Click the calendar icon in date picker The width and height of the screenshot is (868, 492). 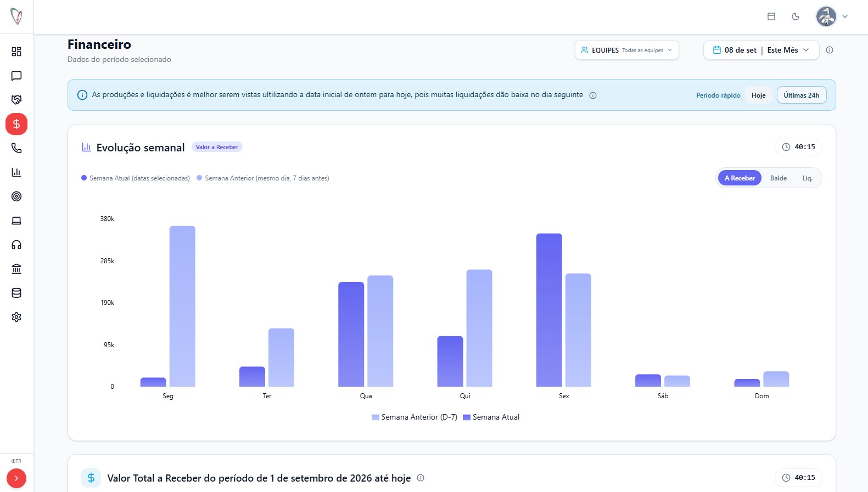(717, 50)
